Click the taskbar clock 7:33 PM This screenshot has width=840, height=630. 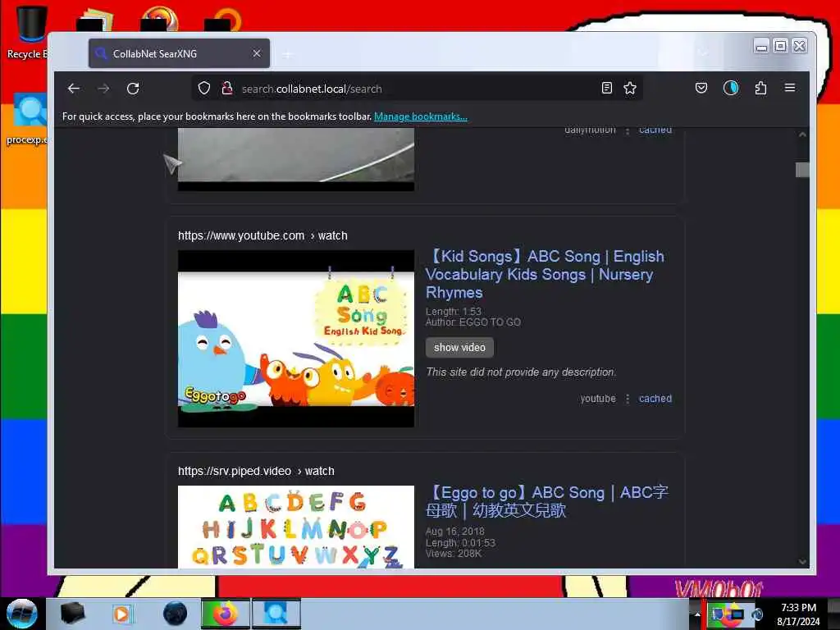(798, 614)
